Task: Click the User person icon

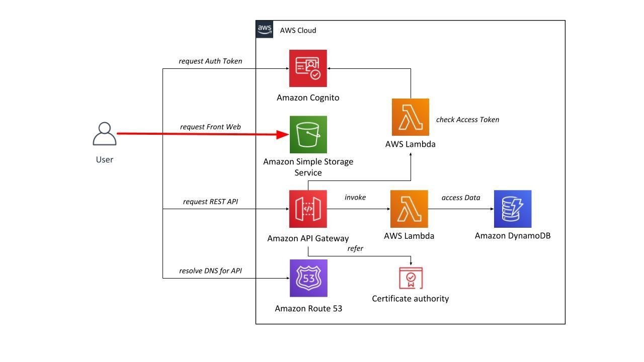Action: pos(105,134)
